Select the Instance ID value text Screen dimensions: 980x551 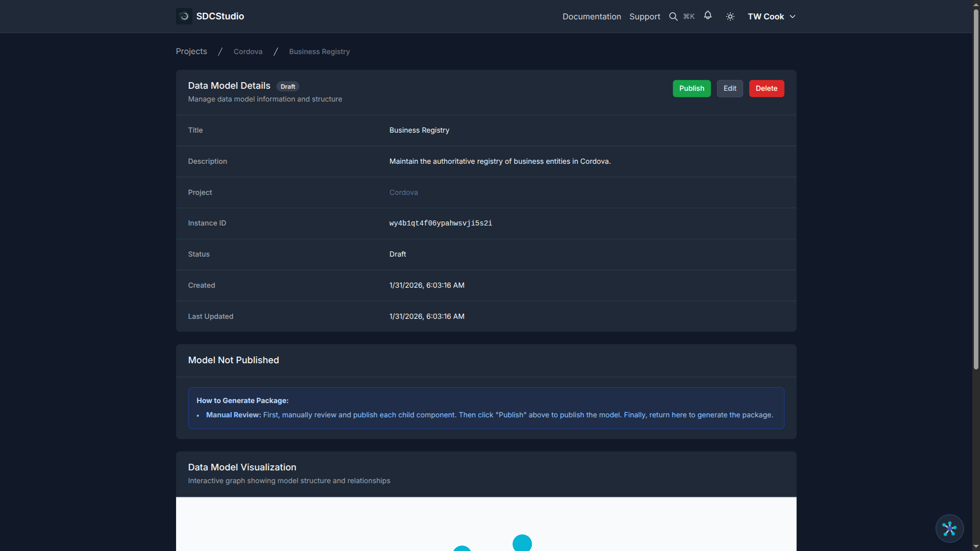coord(440,223)
